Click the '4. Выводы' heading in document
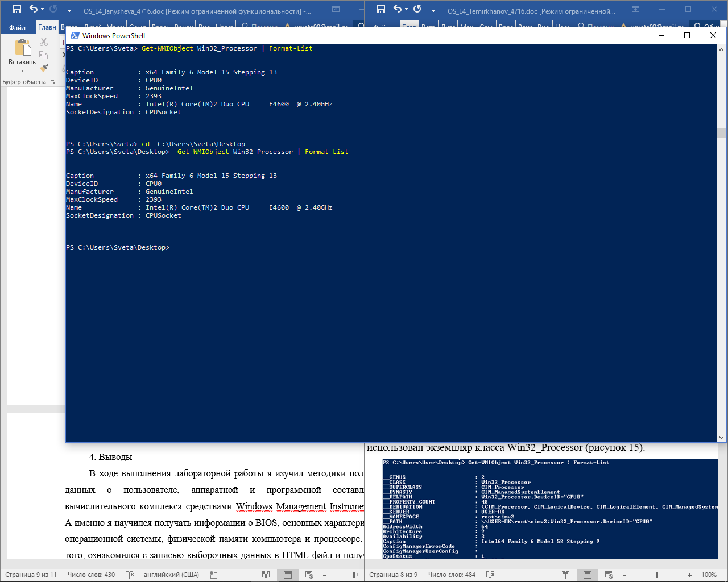 (x=110, y=457)
